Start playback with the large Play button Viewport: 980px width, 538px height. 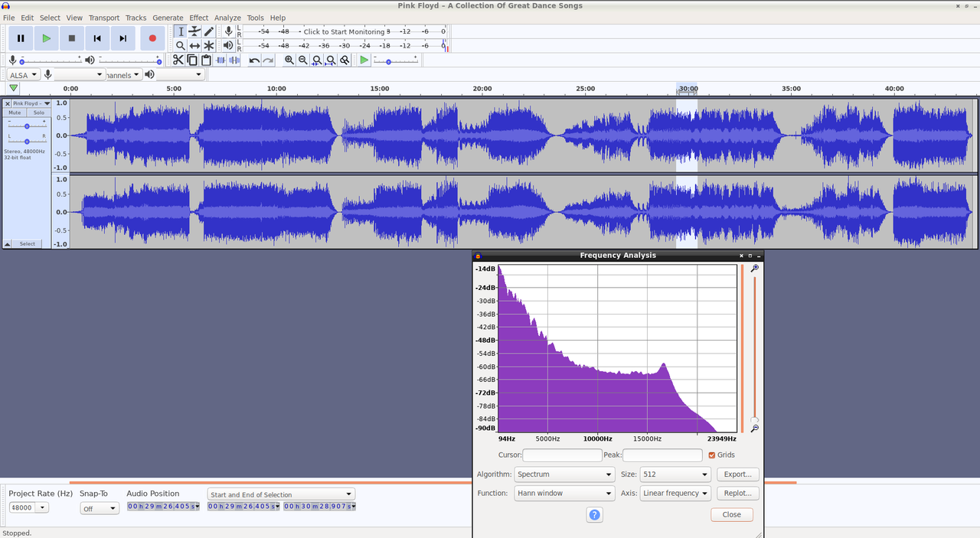click(x=46, y=37)
